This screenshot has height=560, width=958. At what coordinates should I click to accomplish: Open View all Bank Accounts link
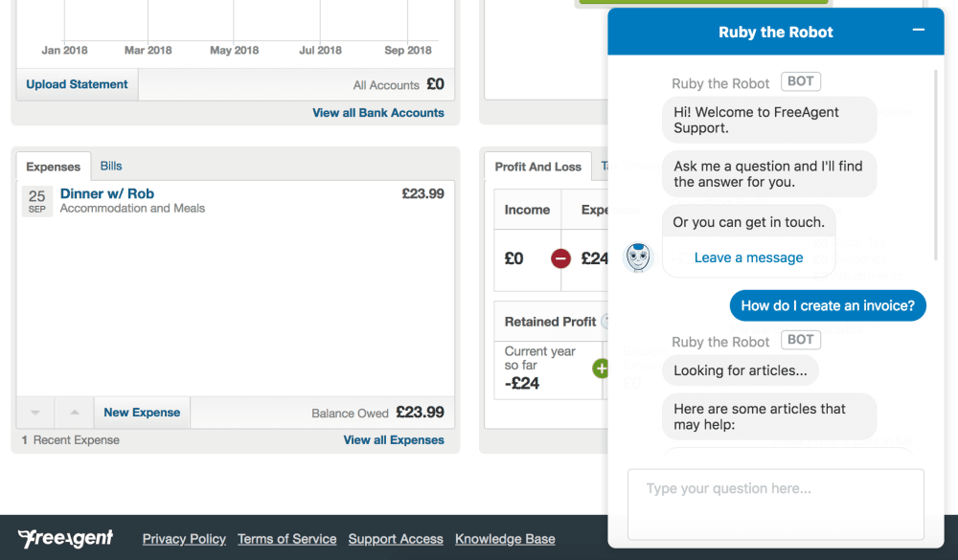[x=378, y=113]
